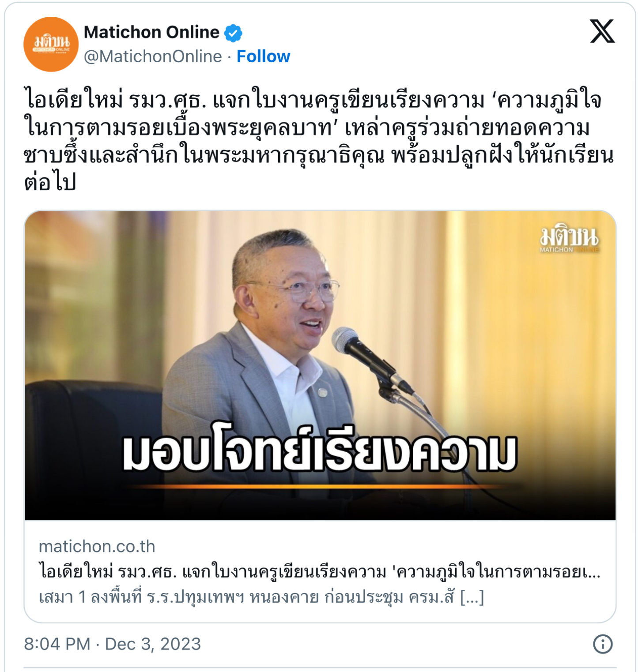Open the 8:04 PM timestamp link
The image size is (638, 672).
click(x=57, y=644)
